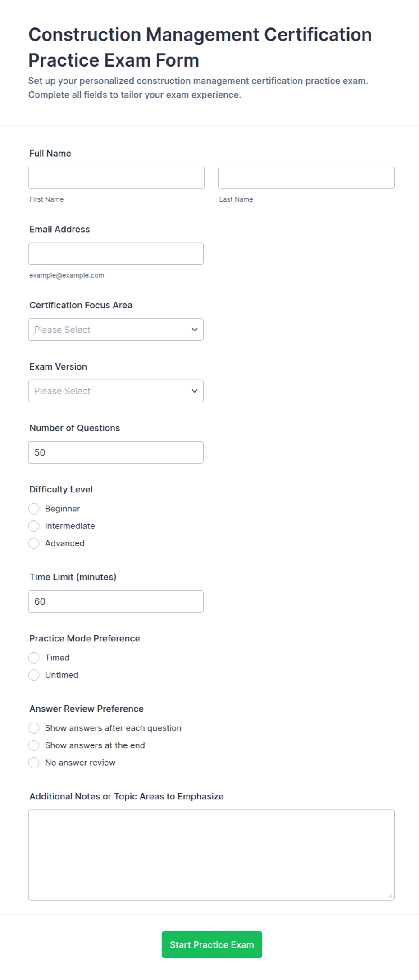The image size is (419, 980).
Task: Choose the Intermediate difficulty level
Action: tap(34, 526)
